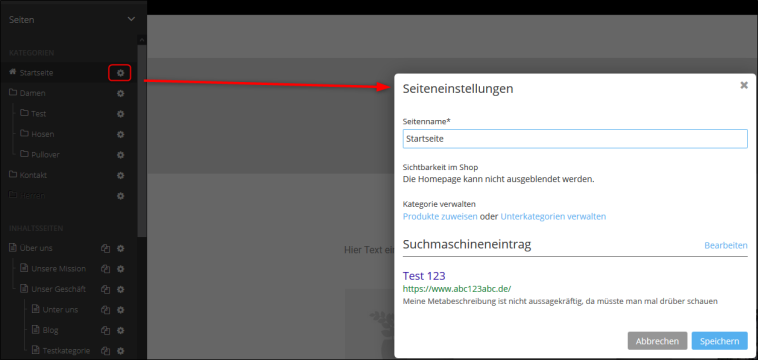Close the Seiteneinstellungen dialog
This screenshot has width=758, height=360.
click(x=744, y=86)
